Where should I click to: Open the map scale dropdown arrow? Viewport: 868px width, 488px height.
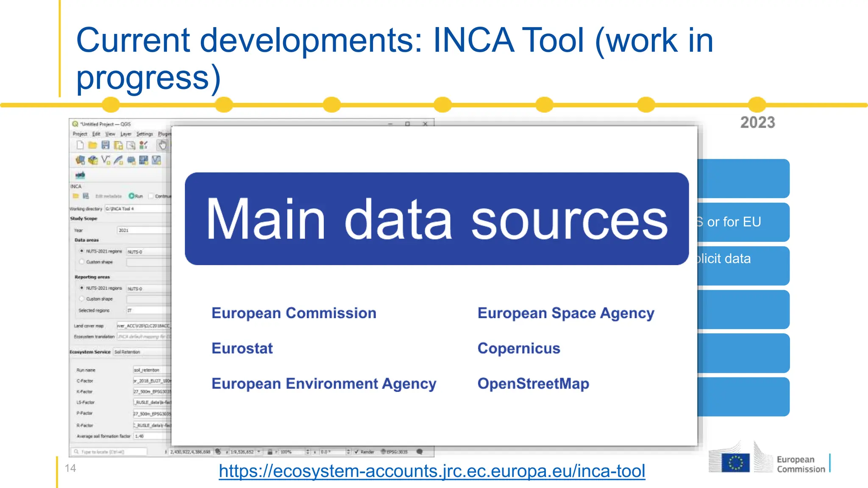[x=259, y=452]
